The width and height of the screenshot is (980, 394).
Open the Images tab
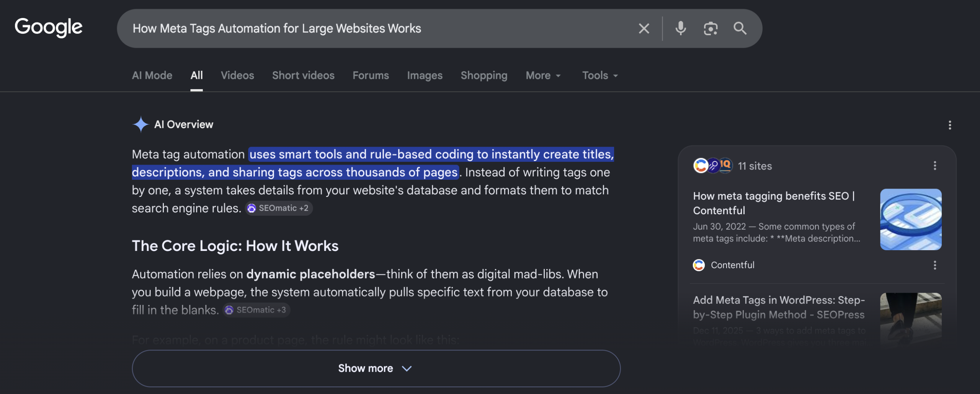point(425,75)
